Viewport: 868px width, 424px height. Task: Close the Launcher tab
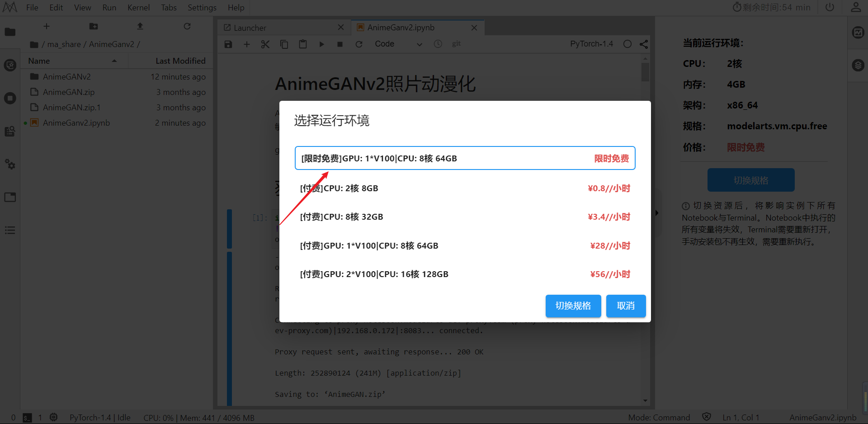tap(341, 28)
